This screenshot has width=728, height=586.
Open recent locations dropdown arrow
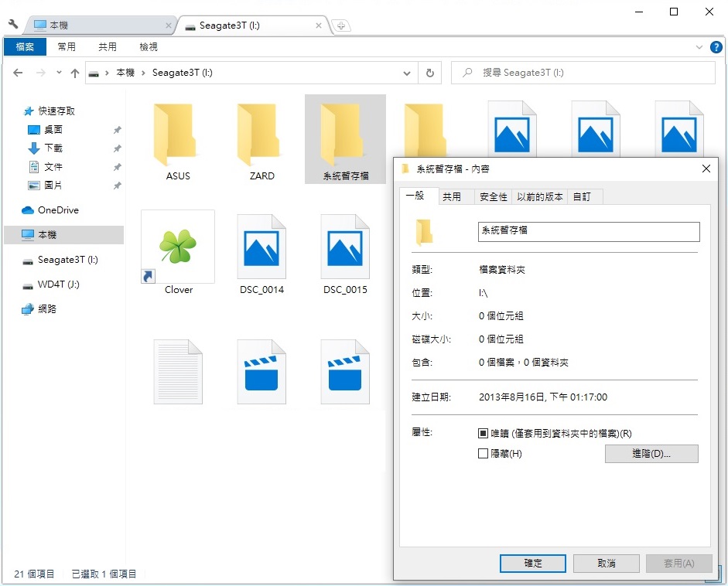tap(59, 73)
